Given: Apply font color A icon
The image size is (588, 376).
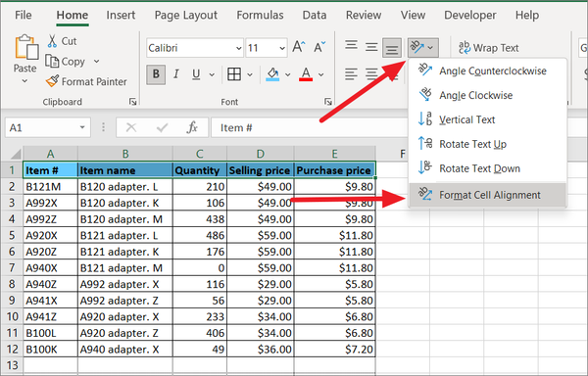Looking at the screenshot, I should tap(306, 74).
